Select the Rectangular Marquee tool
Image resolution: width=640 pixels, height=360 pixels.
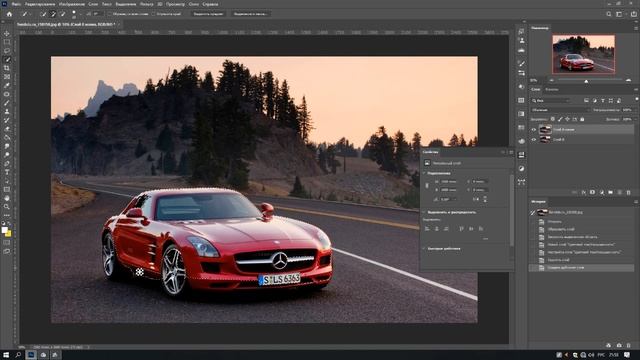[7, 42]
